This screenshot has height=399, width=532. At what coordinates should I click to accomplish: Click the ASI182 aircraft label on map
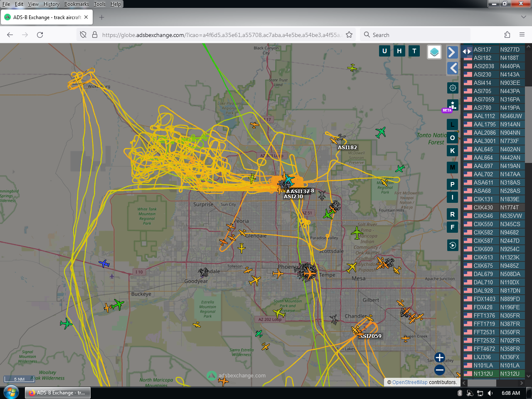point(347,147)
